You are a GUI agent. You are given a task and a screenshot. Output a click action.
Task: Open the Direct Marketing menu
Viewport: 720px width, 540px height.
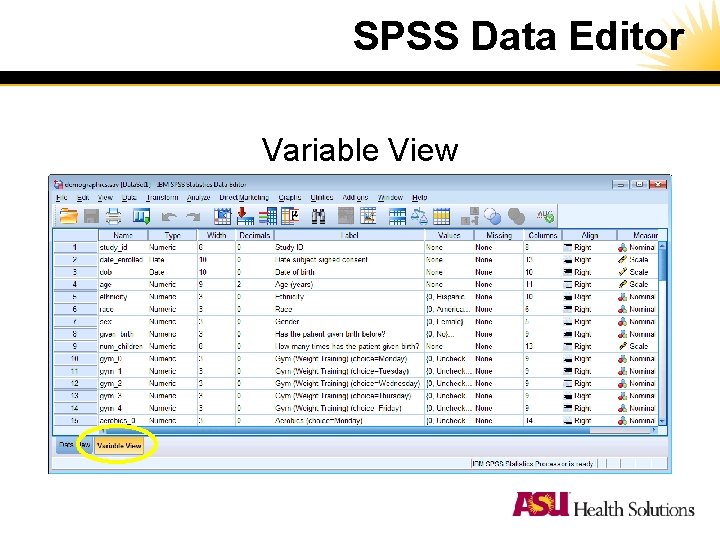click(244, 197)
